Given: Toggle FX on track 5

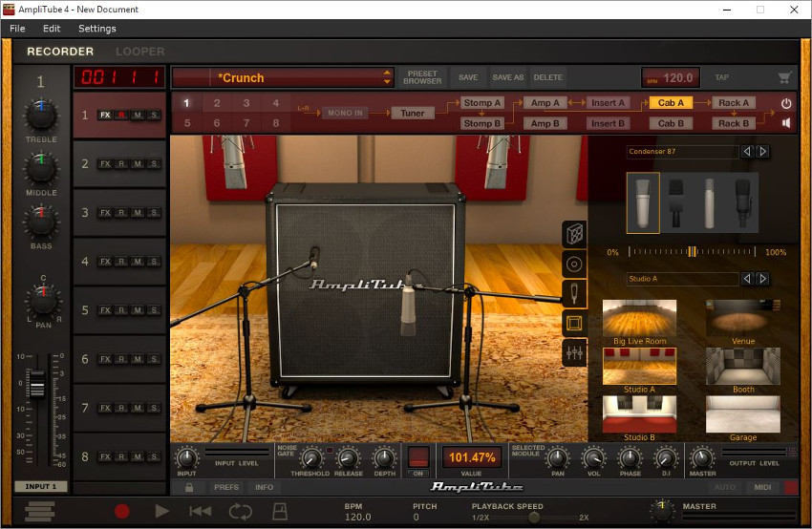Looking at the screenshot, I should pos(105,310).
